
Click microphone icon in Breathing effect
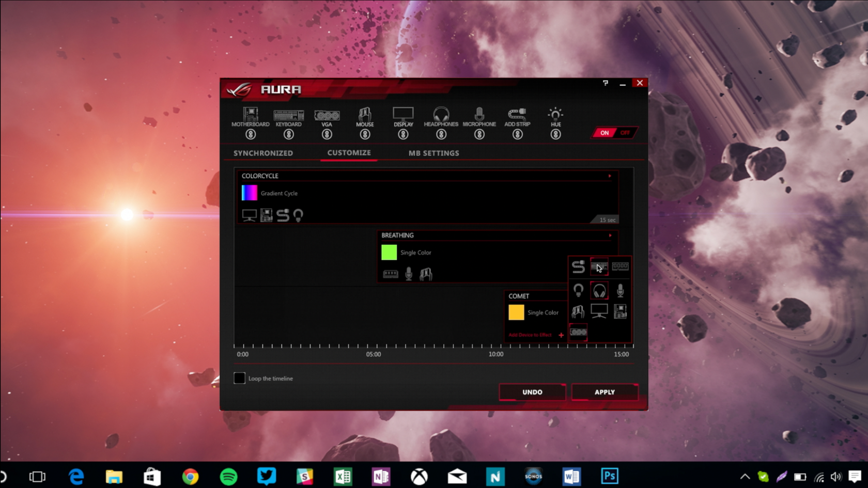pyautogui.click(x=409, y=274)
